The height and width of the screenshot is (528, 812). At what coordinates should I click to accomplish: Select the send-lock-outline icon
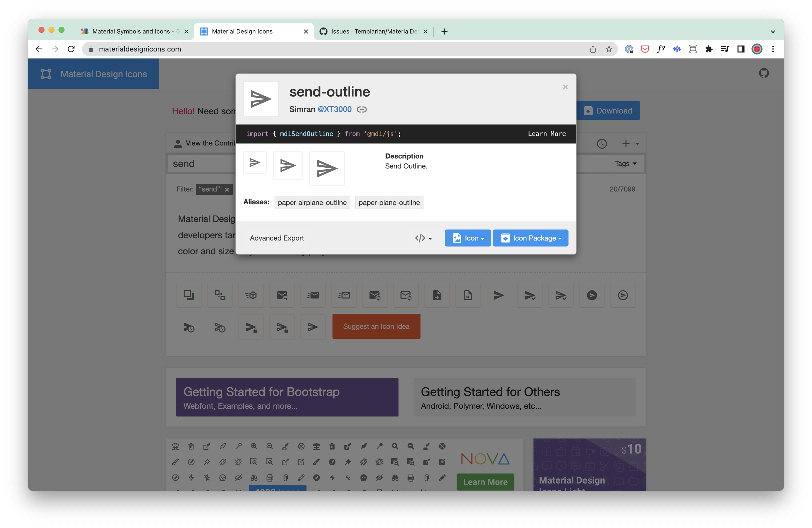point(282,327)
